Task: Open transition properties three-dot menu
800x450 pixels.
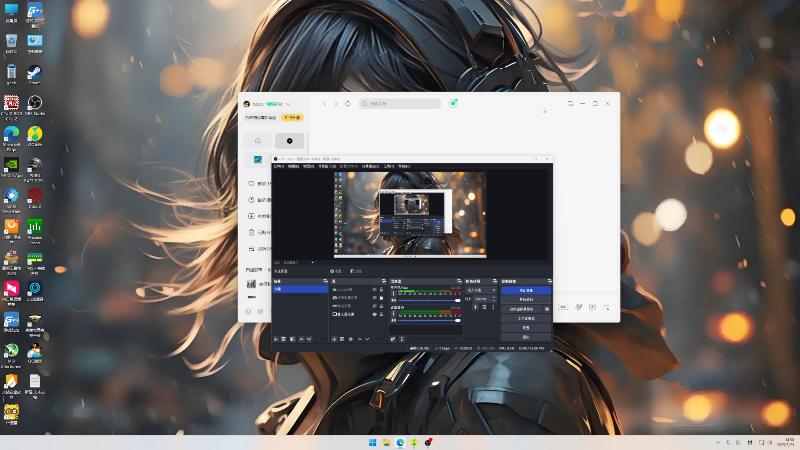Action: point(493,307)
